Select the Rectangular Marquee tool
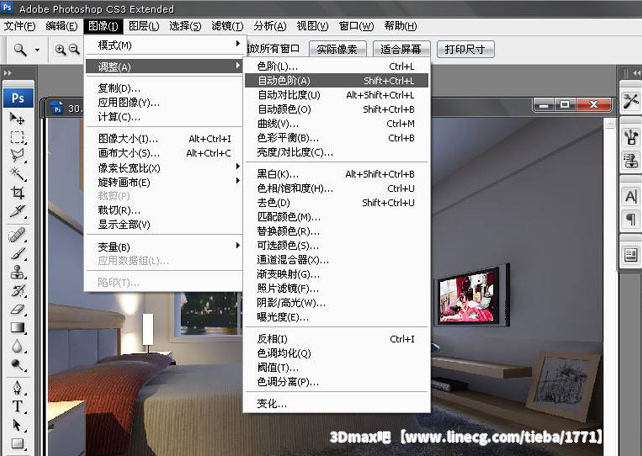This screenshot has height=456, width=642. pyautogui.click(x=17, y=137)
